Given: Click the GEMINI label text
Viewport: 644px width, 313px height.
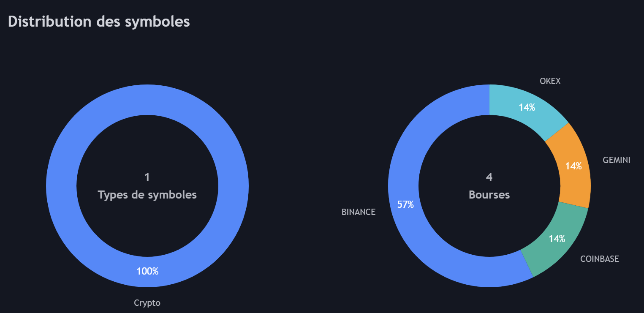Looking at the screenshot, I should 616,160.
